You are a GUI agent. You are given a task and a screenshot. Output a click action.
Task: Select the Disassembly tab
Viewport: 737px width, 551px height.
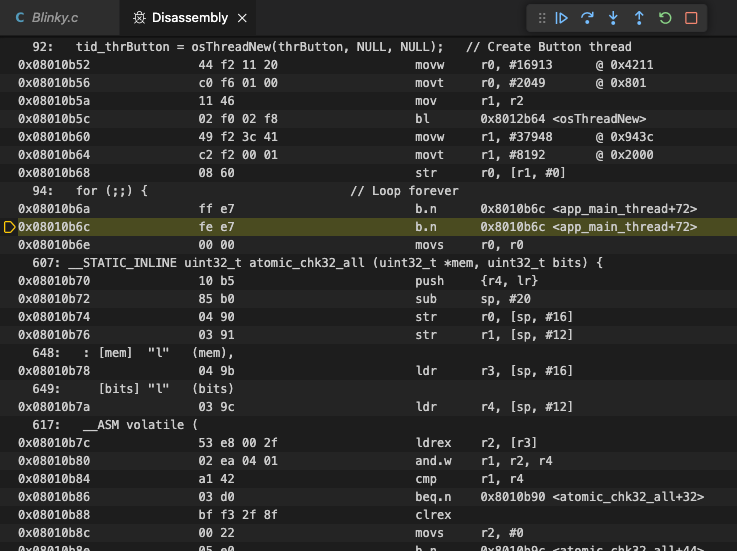pos(189,18)
